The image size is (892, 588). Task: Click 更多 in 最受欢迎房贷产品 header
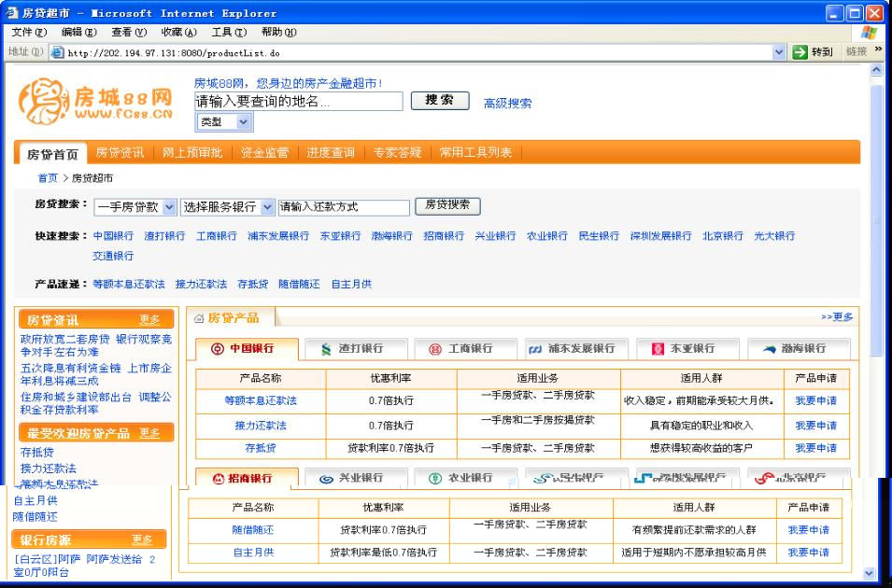click(149, 433)
